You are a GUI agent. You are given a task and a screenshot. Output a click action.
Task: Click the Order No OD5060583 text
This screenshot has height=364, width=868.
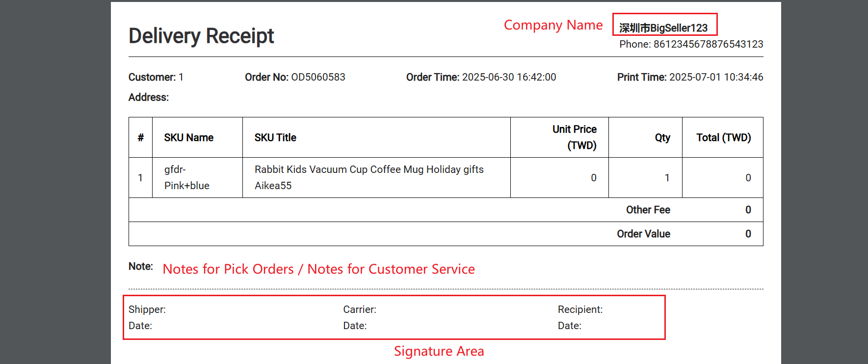[x=295, y=77]
